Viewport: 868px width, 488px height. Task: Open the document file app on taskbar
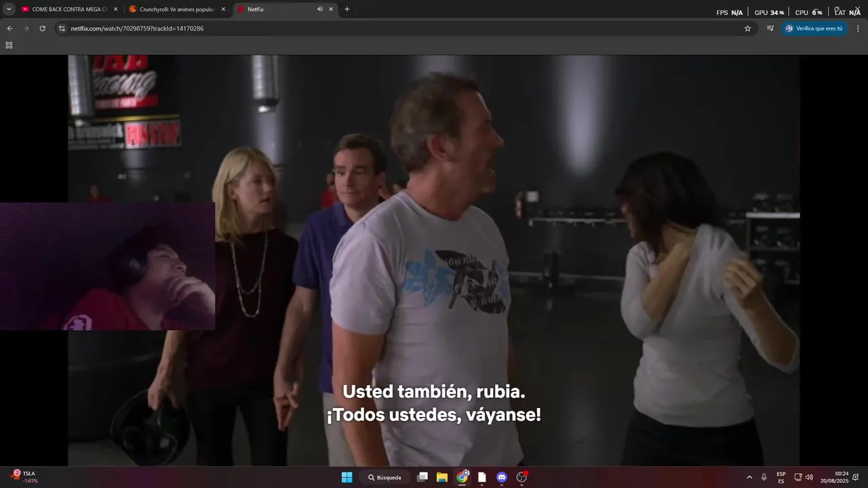click(x=482, y=477)
